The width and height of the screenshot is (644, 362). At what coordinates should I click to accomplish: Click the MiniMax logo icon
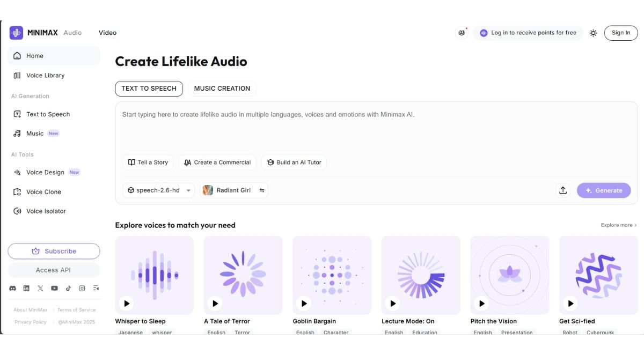coord(15,32)
